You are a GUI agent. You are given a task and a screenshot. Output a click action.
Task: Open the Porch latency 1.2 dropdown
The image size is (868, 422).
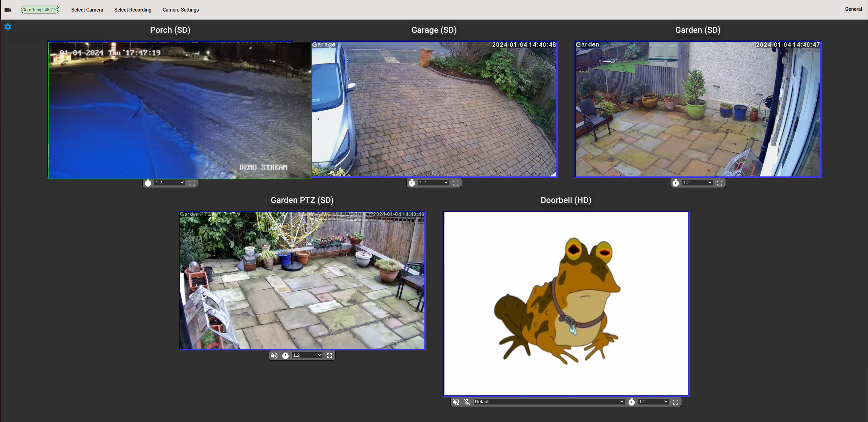pos(169,183)
